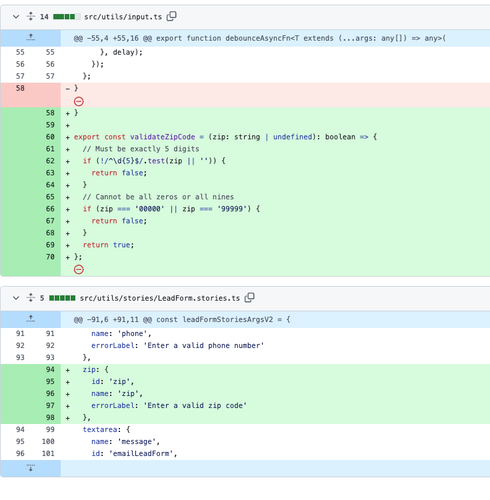
Task: Expand all lines in input.ts diff
Action: click(31, 16)
